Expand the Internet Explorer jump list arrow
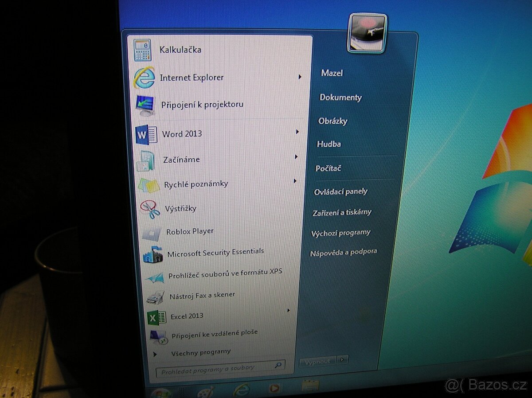532x398 pixels. point(300,77)
